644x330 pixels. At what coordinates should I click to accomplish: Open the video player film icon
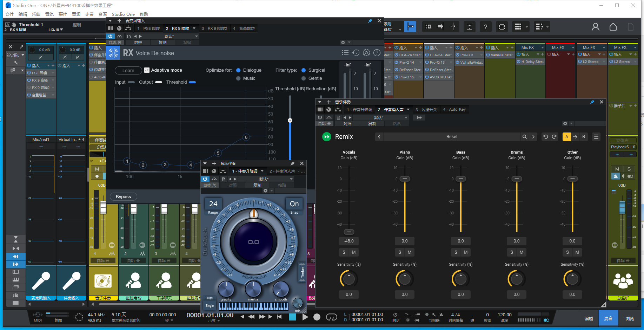pos(502,27)
